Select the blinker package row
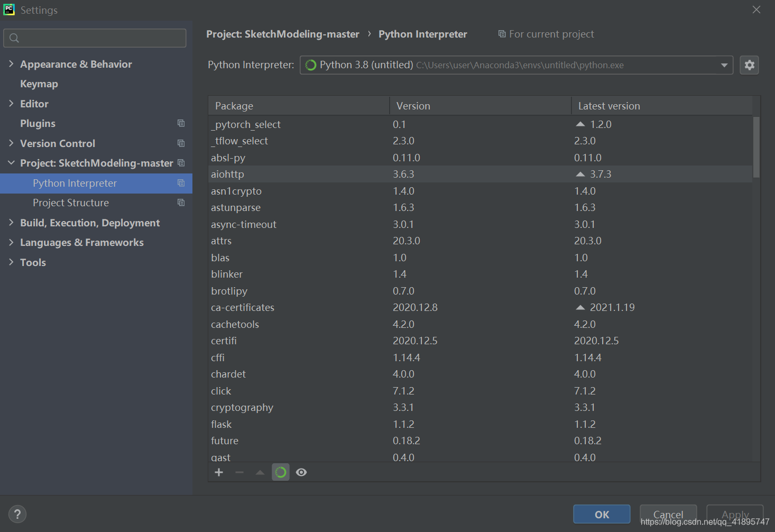Screen dimensions: 775x532 481,274
